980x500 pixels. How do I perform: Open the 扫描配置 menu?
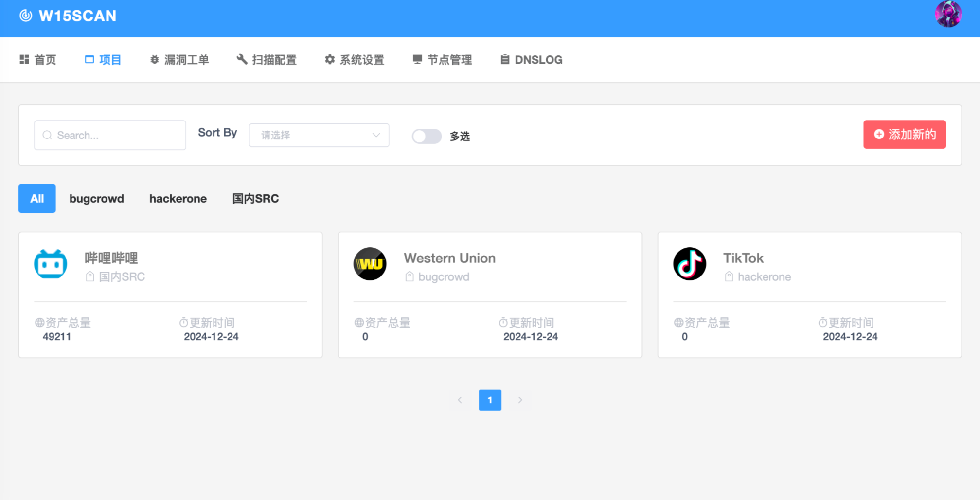267,59
